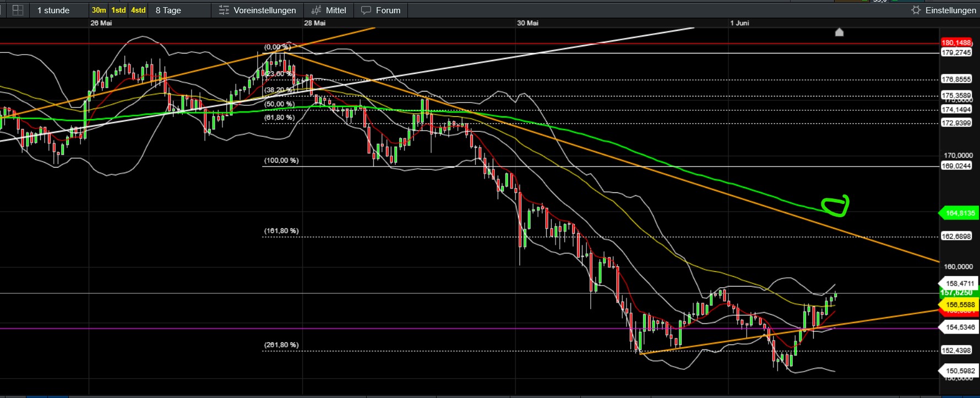This screenshot has height=398, width=980.
Task: Click the 162,6898 price label
Action: pos(956,236)
